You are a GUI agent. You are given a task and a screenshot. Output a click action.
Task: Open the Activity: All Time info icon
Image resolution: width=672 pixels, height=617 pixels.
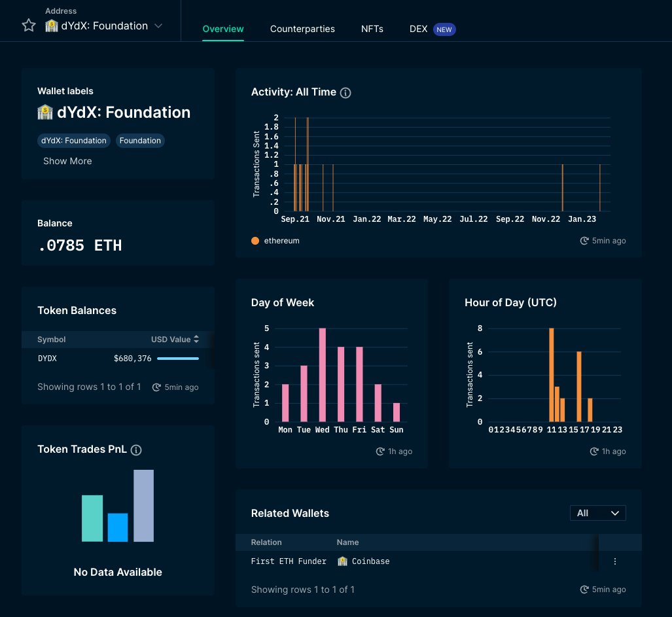tap(345, 92)
